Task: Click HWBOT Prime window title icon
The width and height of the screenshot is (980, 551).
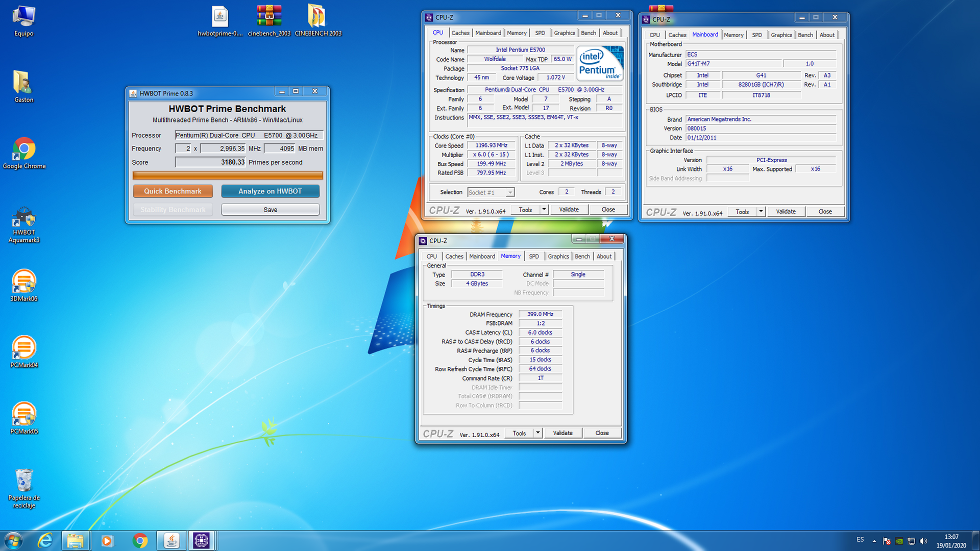Action: pos(133,93)
